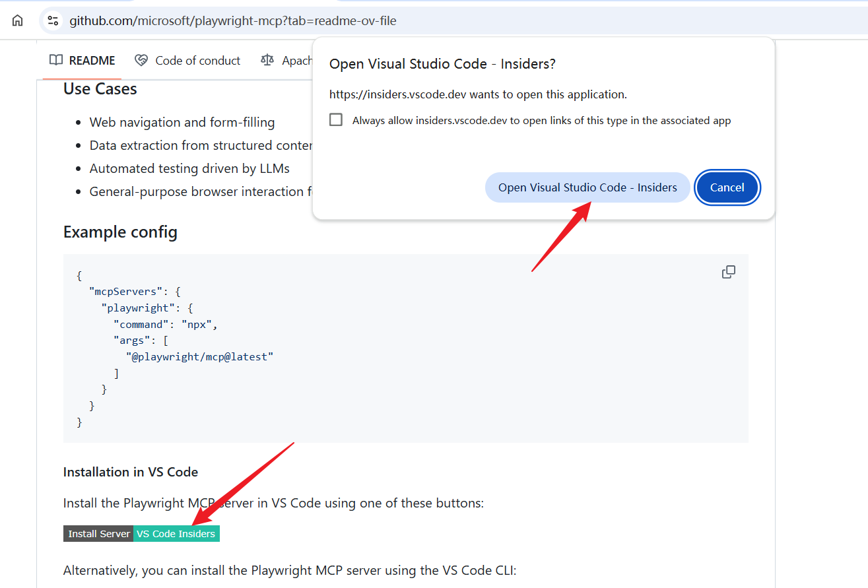Click the dialog title "Open Visual Studio Code - Insiders?"
This screenshot has height=588, width=868.
coord(442,64)
